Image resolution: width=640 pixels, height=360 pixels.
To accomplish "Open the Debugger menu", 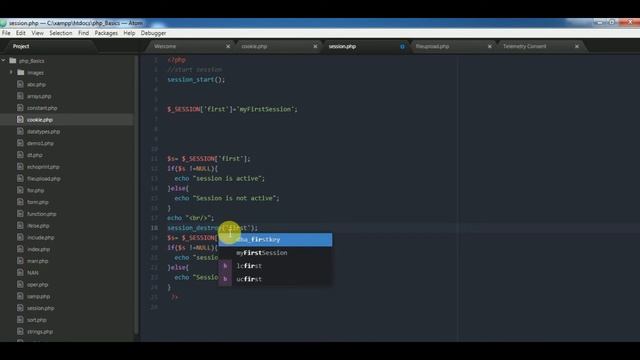I will 153,33.
